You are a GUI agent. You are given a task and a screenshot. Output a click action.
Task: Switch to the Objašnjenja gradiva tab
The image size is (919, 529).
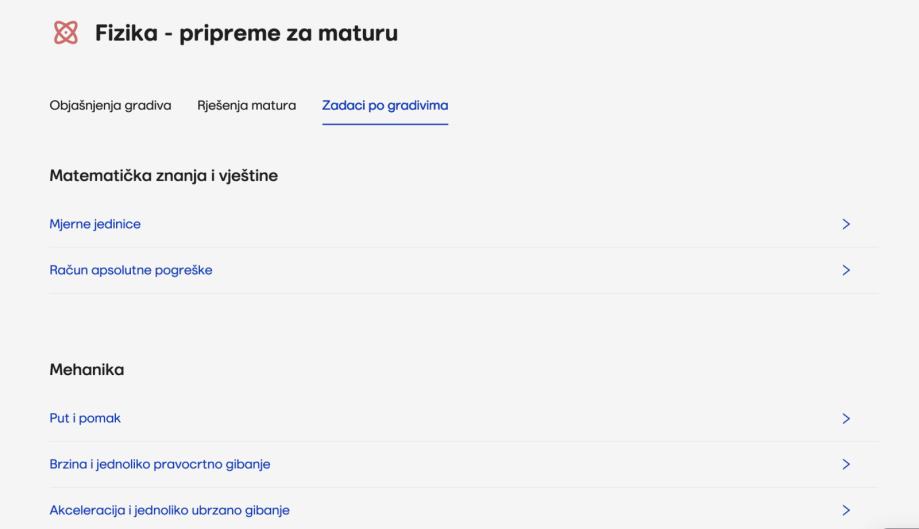point(110,105)
